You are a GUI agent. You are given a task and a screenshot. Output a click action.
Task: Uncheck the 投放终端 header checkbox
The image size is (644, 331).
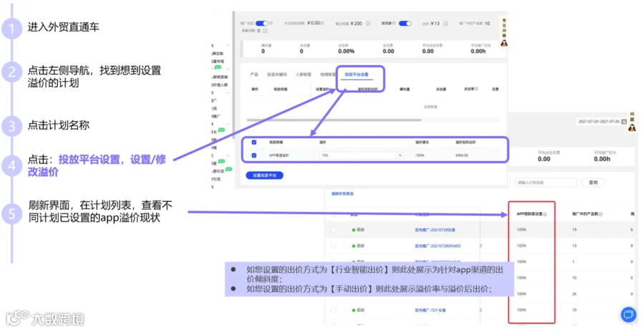254,143
